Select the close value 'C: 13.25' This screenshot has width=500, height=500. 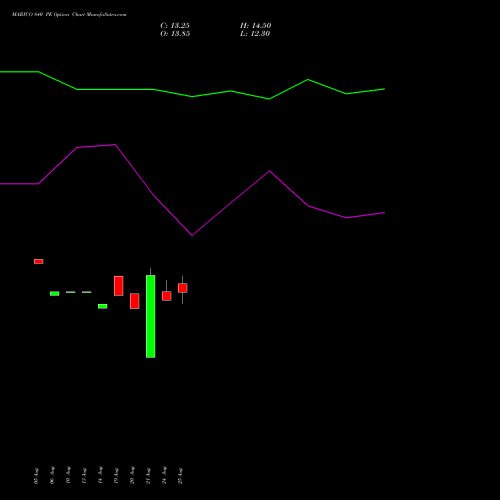(x=175, y=26)
